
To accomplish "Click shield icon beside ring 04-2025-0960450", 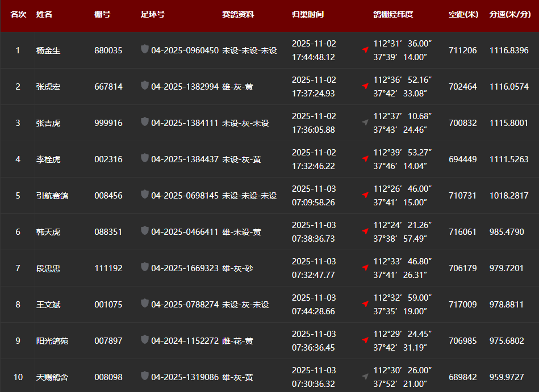I will (x=145, y=49).
